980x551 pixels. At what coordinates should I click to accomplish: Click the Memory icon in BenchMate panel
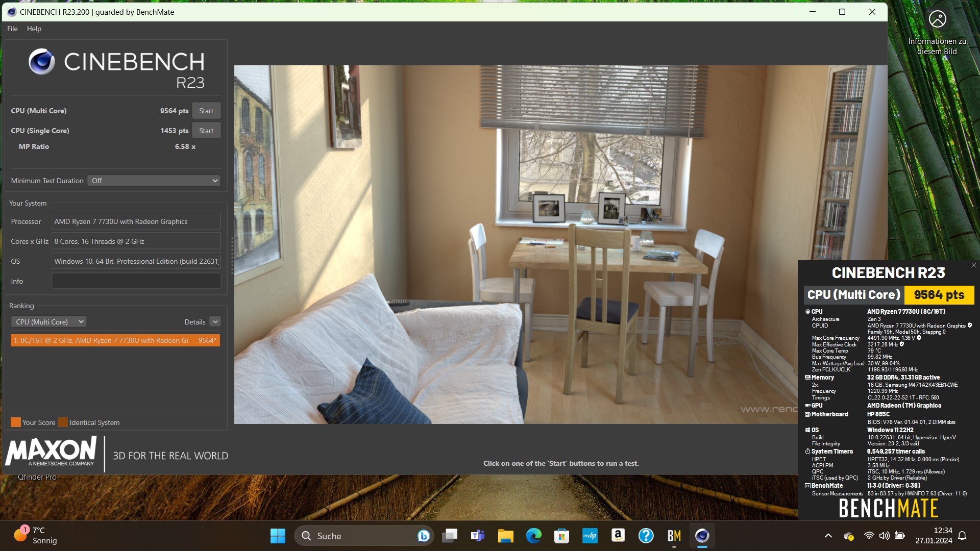click(807, 378)
